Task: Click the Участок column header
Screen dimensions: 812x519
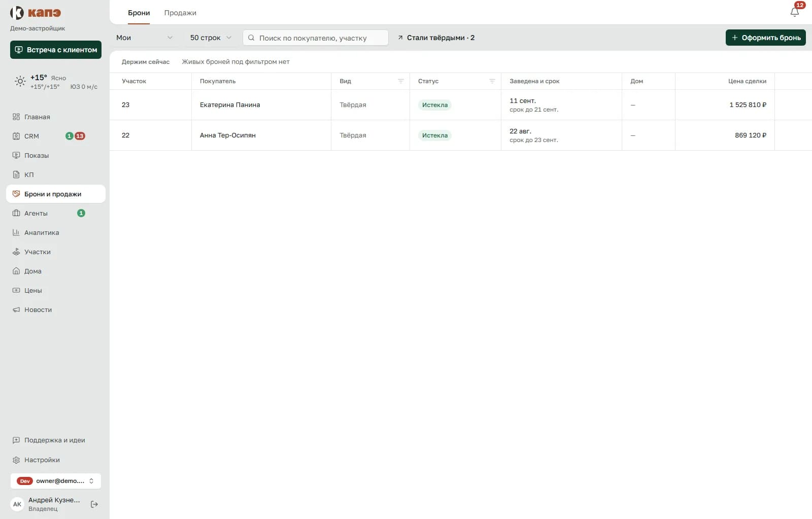Action: pos(134,81)
